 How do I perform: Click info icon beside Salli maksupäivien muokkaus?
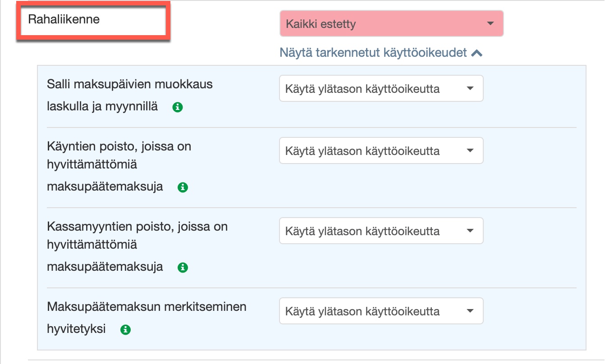178,107
